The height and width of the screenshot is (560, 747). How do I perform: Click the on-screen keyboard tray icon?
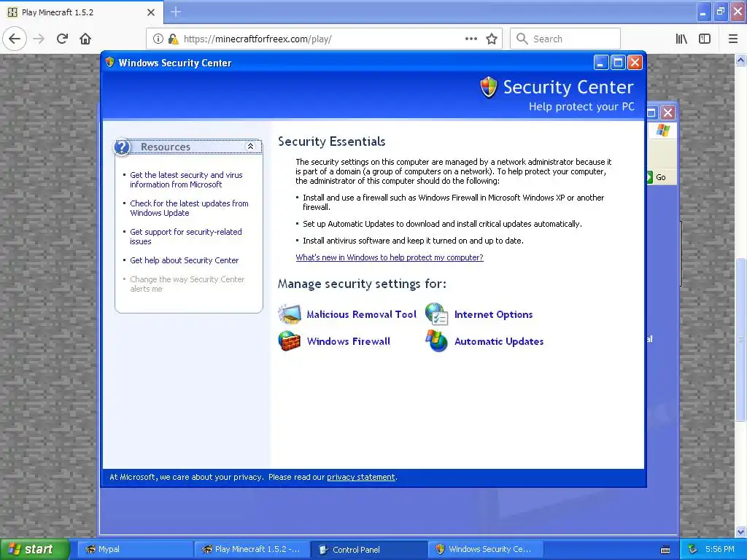[665, 550]
